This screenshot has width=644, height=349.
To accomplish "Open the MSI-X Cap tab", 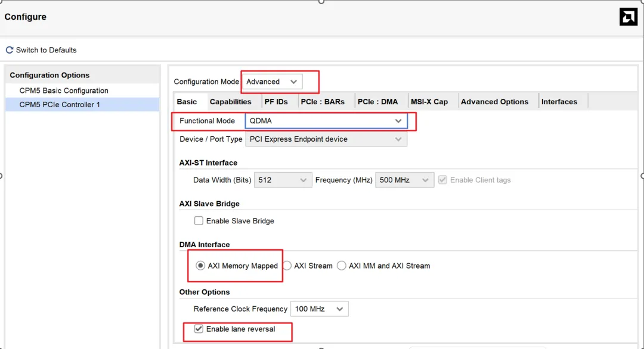I will [429, 102].
